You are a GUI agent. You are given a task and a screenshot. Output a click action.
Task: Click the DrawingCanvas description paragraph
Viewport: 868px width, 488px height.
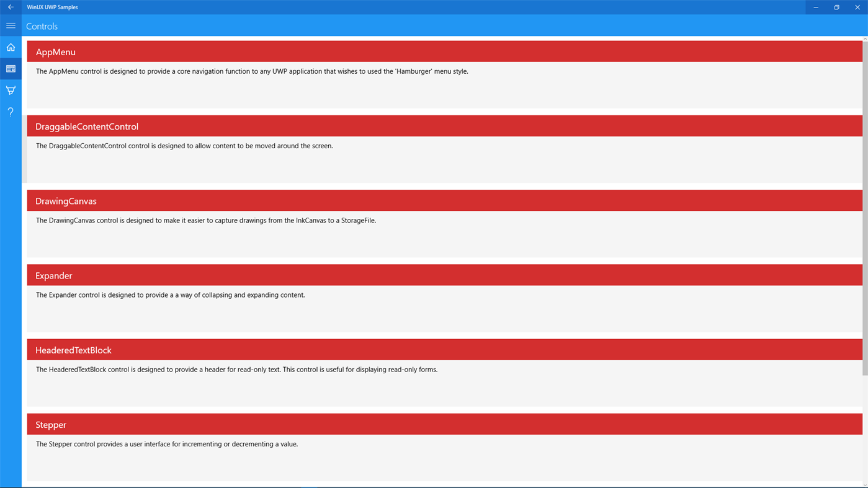205,220
